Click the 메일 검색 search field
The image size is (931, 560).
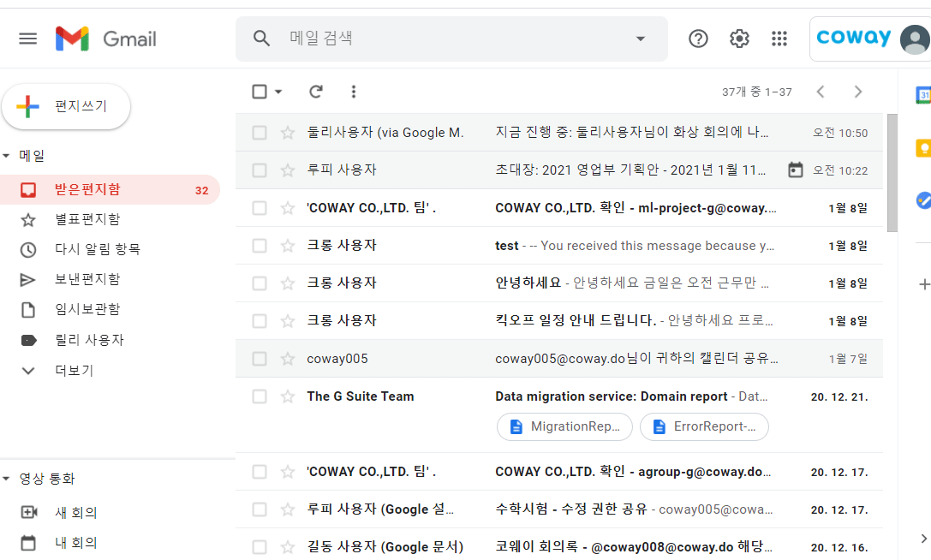(x=451, y=39)
